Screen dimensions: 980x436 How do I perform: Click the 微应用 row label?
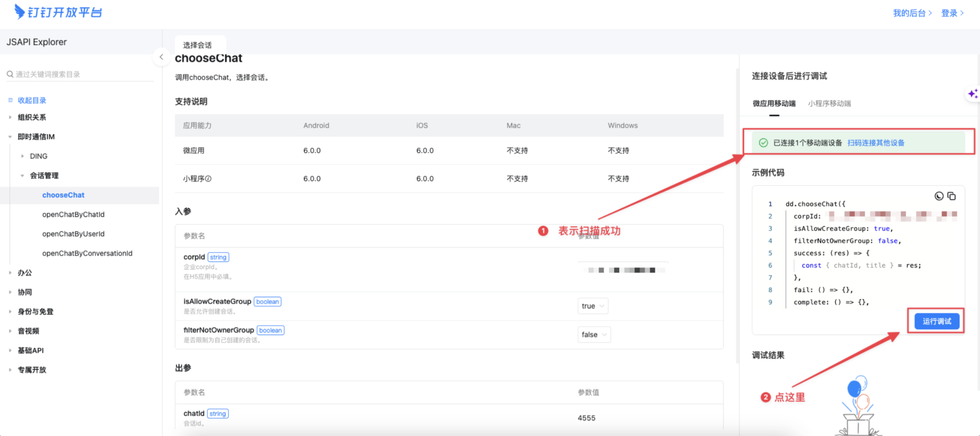pos(194,150)
